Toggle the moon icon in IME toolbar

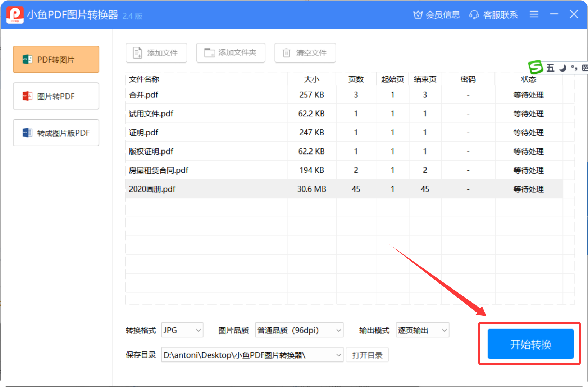(563, 68)
